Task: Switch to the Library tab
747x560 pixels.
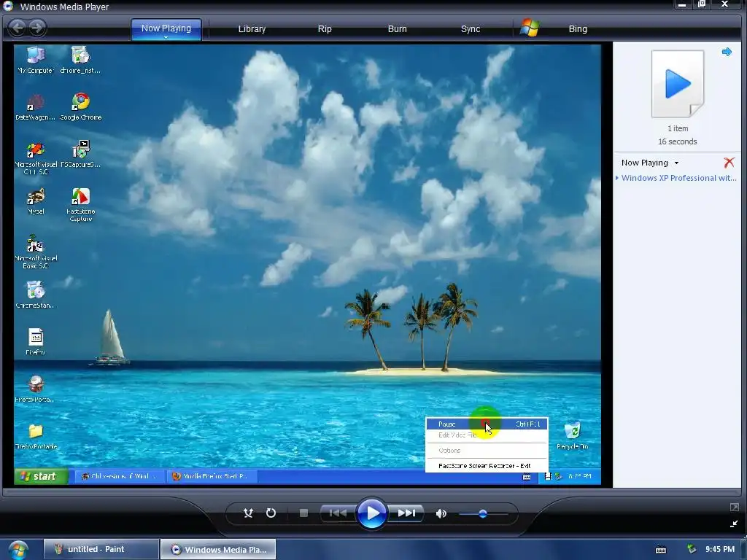Action: (x=252, y=29)
